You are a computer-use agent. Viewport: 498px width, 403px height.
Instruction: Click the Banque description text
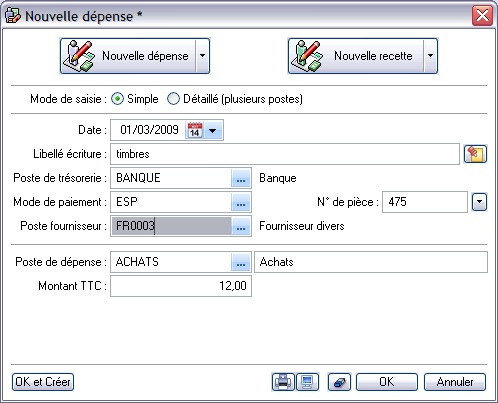point(278,178)
